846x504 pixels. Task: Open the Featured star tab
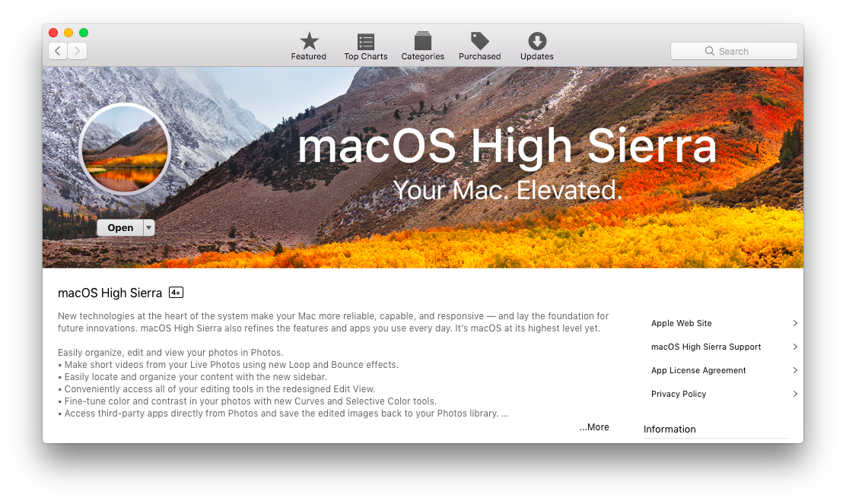tap(309, 46)
